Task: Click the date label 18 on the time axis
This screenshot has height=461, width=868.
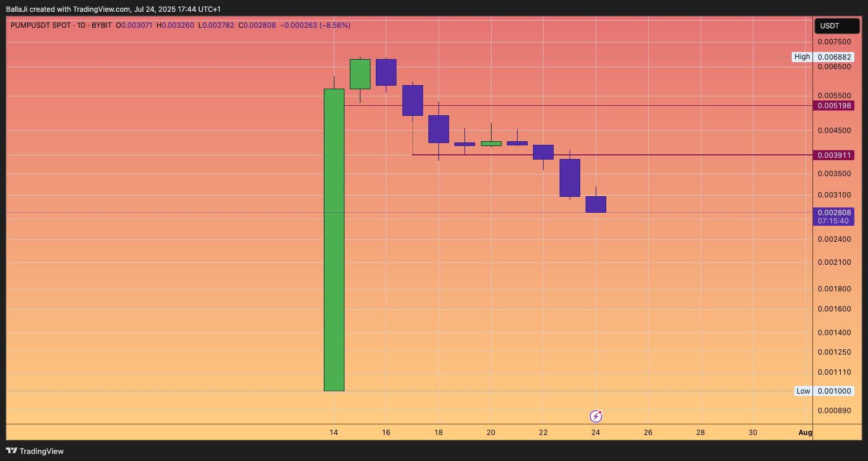Action: (x=438, y=433)
